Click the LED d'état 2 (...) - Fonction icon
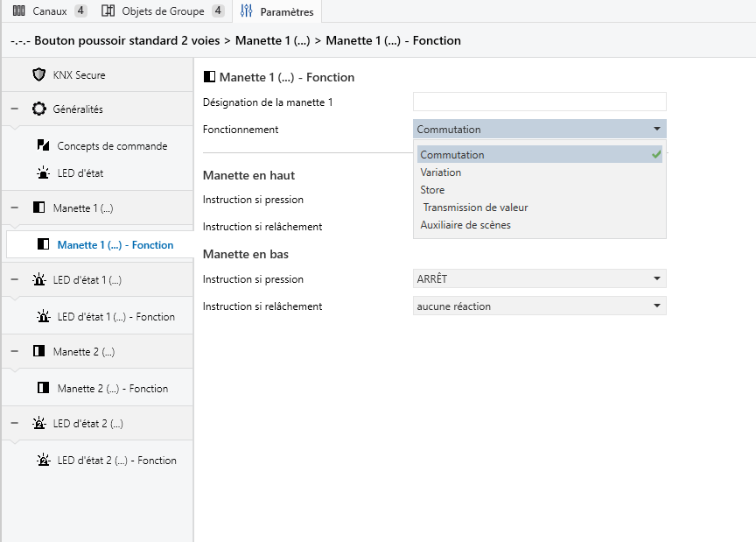Image resolution: width=756 pixels, height=542 pixels. point(44,460)
